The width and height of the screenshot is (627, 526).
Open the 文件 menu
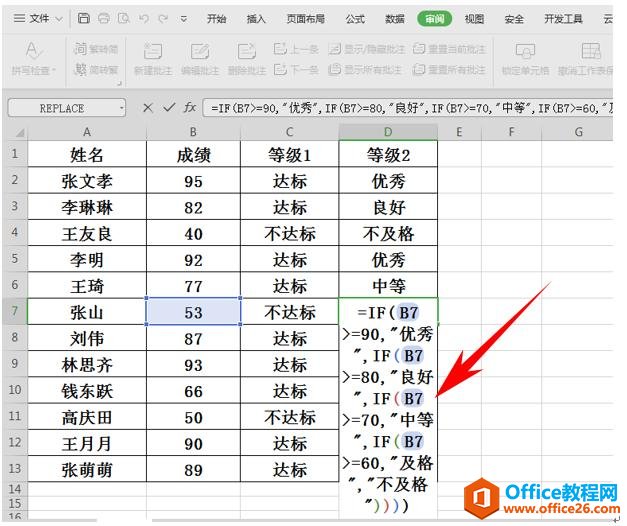click(x=39, y=18)
